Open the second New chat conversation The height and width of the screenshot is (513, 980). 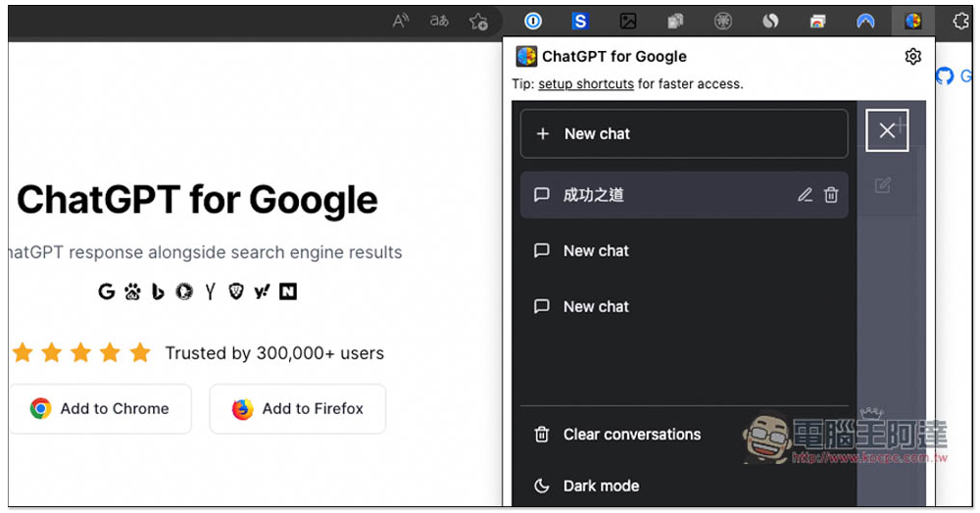tap(684, 251)
